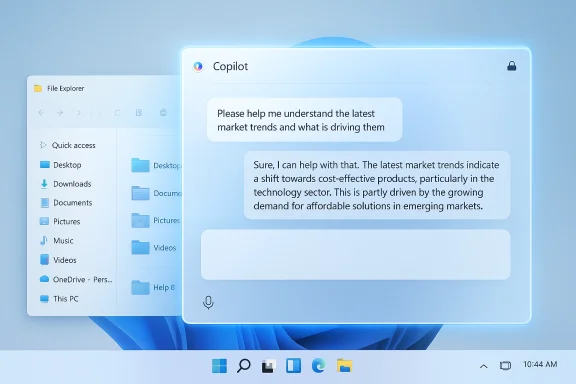Viewport: 576px width, 384px height.
Task: Select the user message about market trends
Action: click(305, 120)
